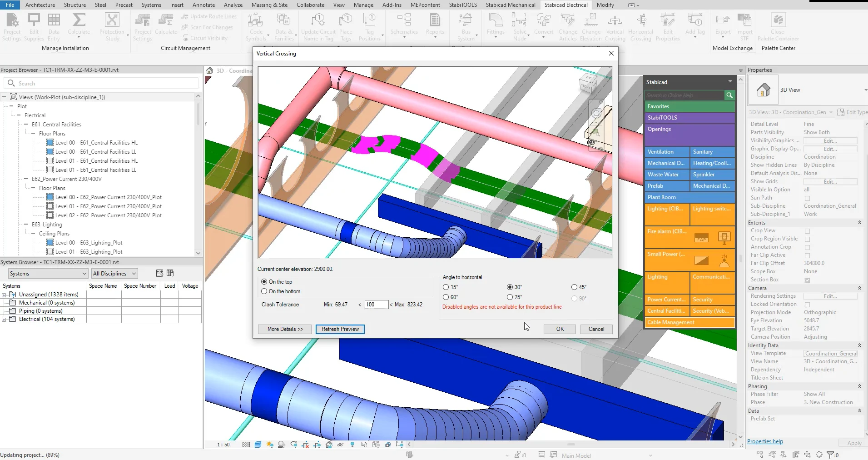Click the blue Plant Room palette tile
Screen dimensions: 868x460
[689, 197]
